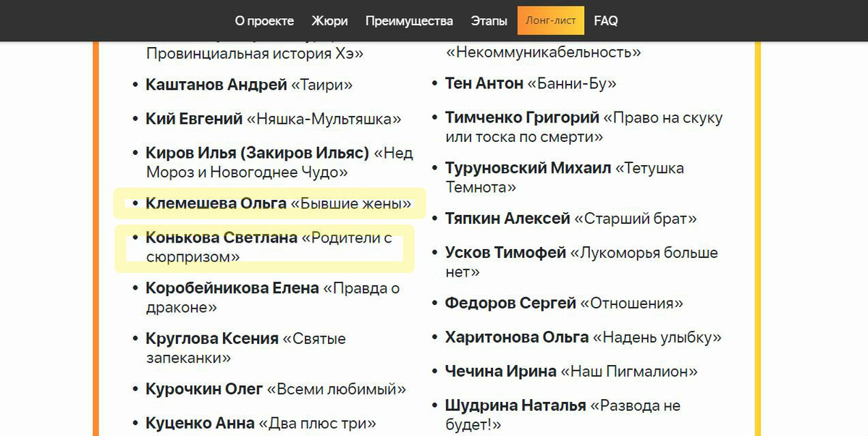Click Кий Евгений «Няшка-Мультяшка» entry

pyautogui.click(x=273, y=119)
